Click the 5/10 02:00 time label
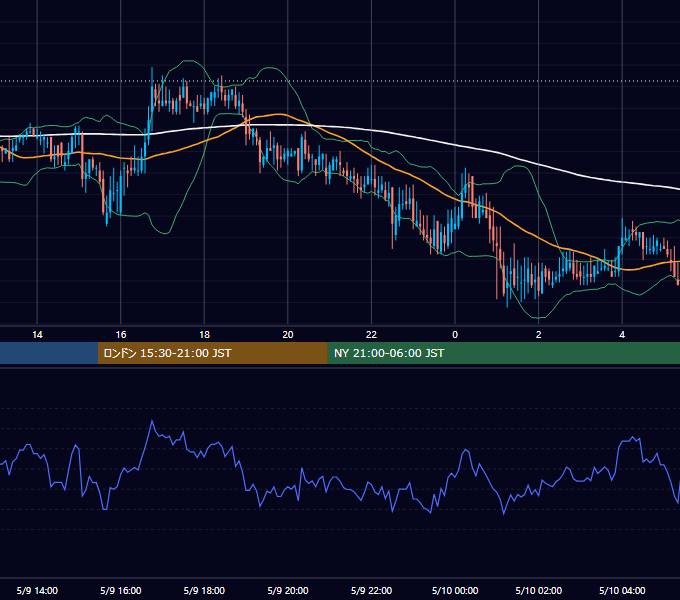 [x=539, y=590]
